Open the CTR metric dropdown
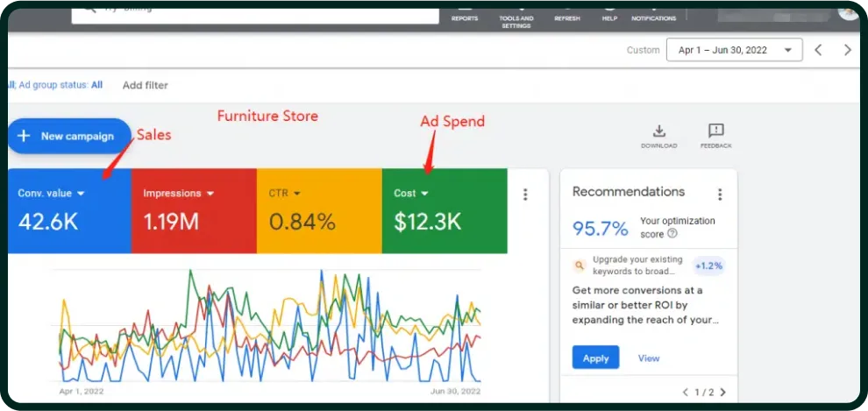Screen dimensions: 868x411 pos(285,194)
